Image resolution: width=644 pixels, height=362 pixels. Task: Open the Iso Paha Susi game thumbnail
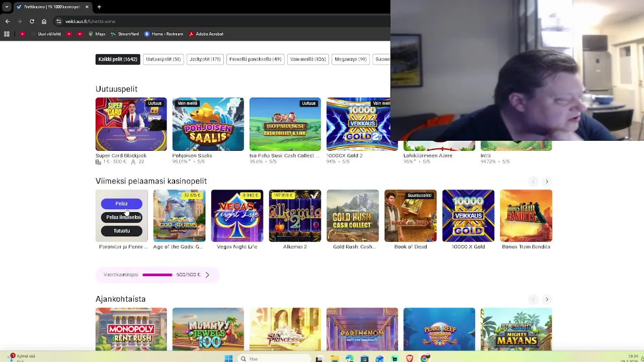pos(285,124)
